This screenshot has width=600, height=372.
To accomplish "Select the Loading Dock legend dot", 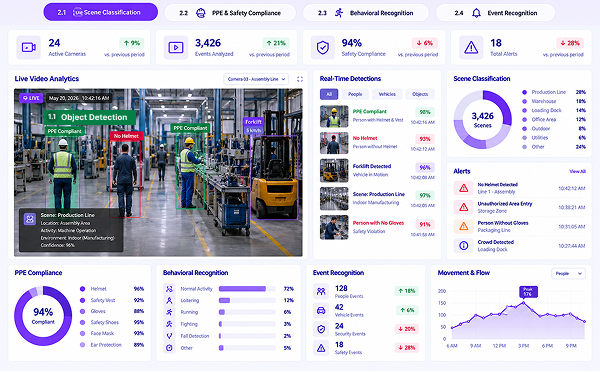I will pos(524,110).
